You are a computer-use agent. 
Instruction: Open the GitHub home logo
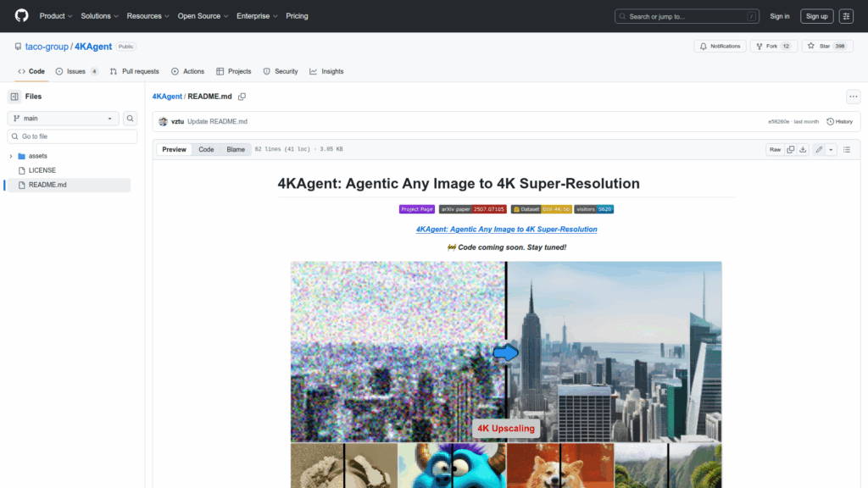coord(21,15)
